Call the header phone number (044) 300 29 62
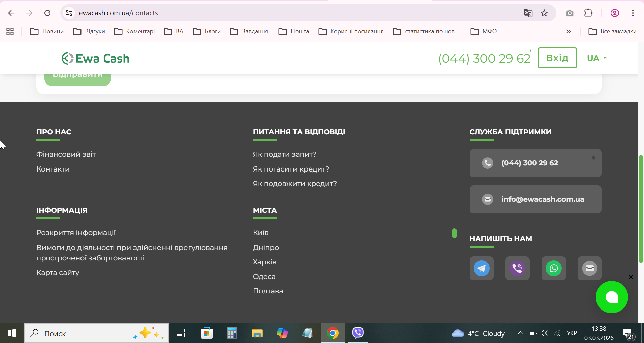The image size is (644, 343). (x=484, y=58)
